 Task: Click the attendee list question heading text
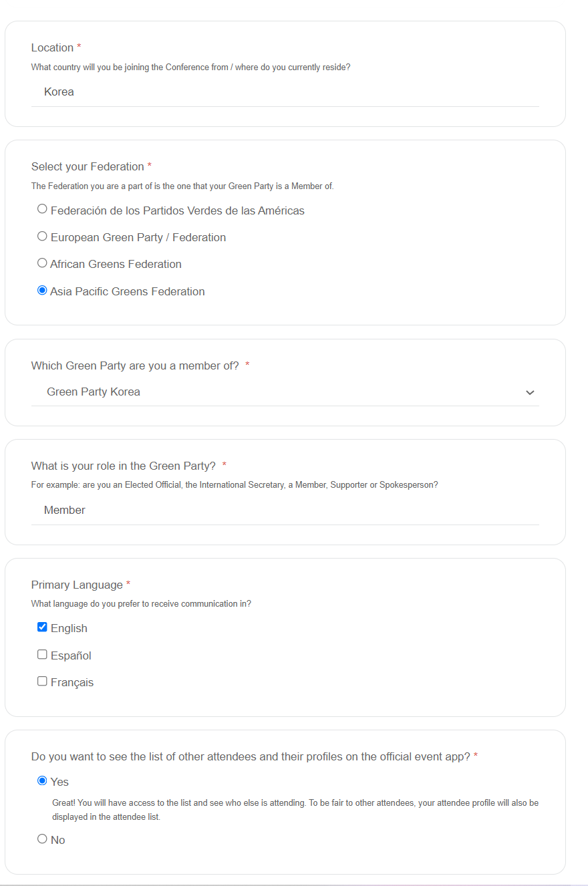[251, 757]
